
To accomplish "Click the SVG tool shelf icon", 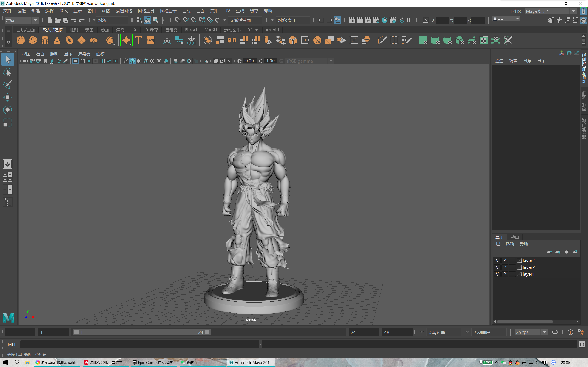I will tap(150, 40).
